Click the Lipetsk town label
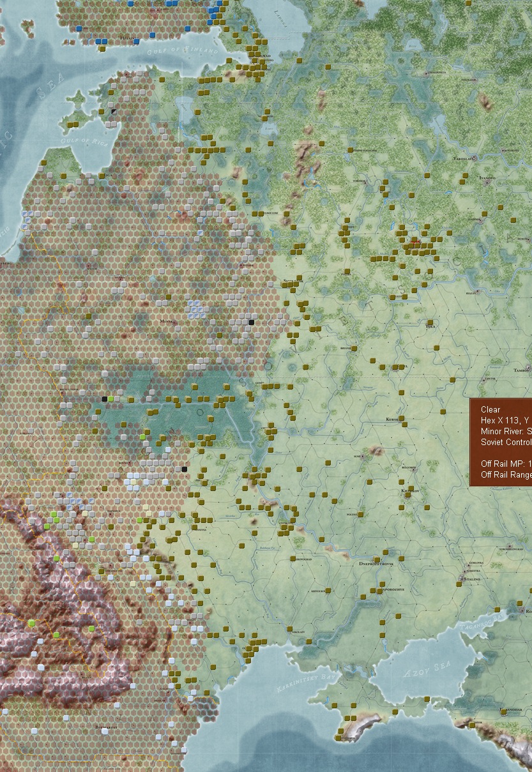 point(490,379)
